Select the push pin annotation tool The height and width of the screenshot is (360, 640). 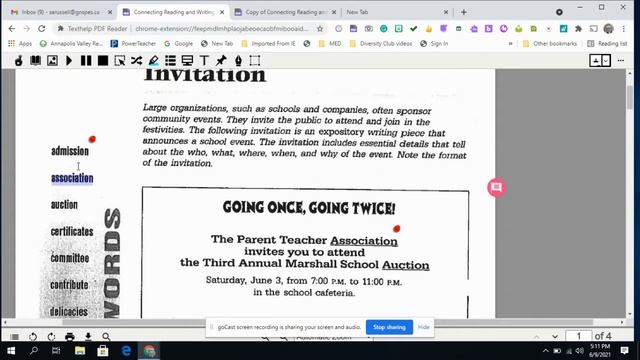click(x=221, y=61)
